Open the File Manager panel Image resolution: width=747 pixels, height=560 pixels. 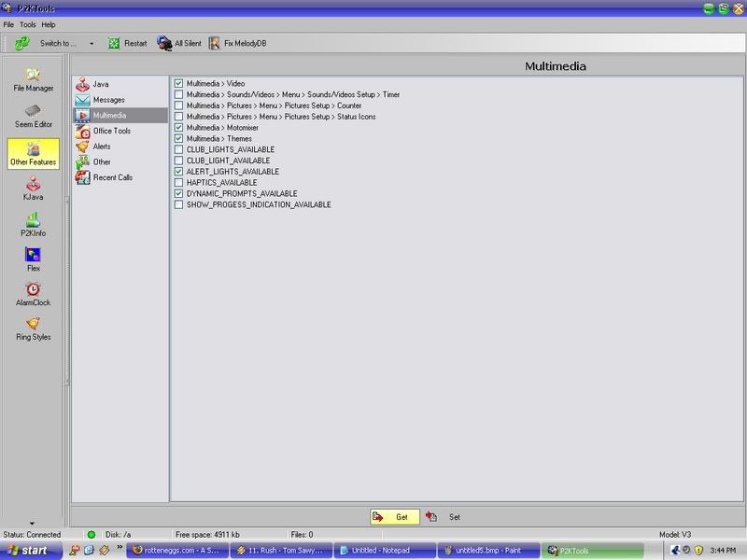coord(34,80)
